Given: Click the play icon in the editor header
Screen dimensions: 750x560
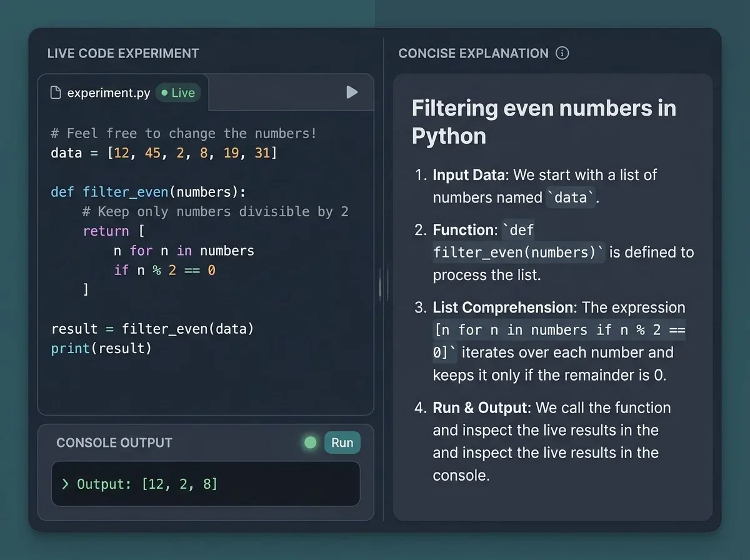Looking at the screenshot, I should coord(352,92).
